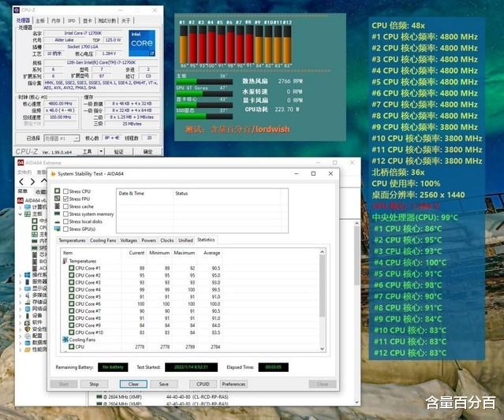
Task: Click the shield icon for 安全性
Action: [x=28, y=329]
